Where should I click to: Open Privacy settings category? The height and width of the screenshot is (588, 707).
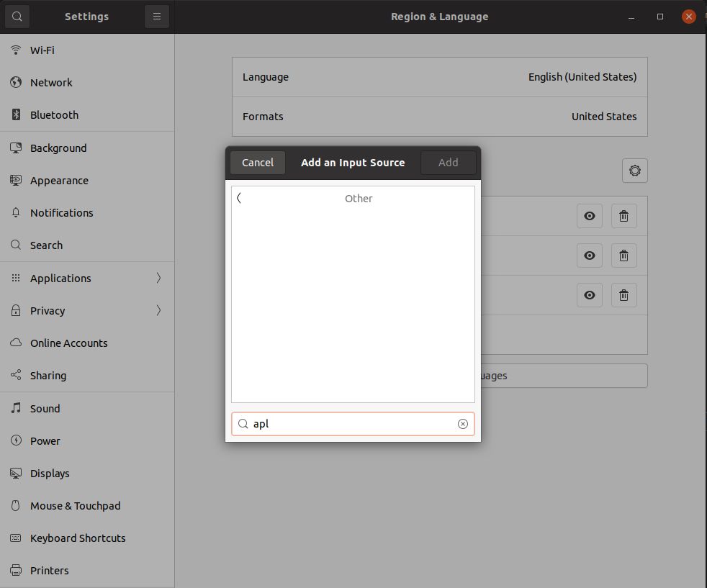click(x=87, y=311)
